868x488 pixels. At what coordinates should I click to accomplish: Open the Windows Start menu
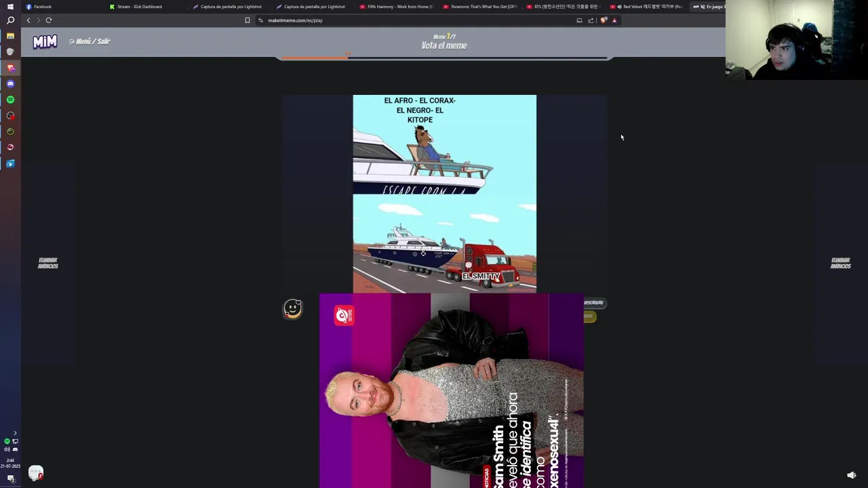[10, 7]
